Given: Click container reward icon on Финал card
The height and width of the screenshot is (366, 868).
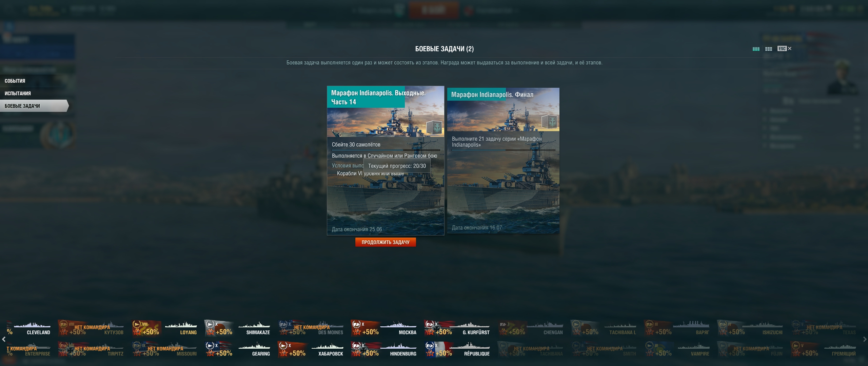Looking at the screenshot, I should (x=549, y=122).
